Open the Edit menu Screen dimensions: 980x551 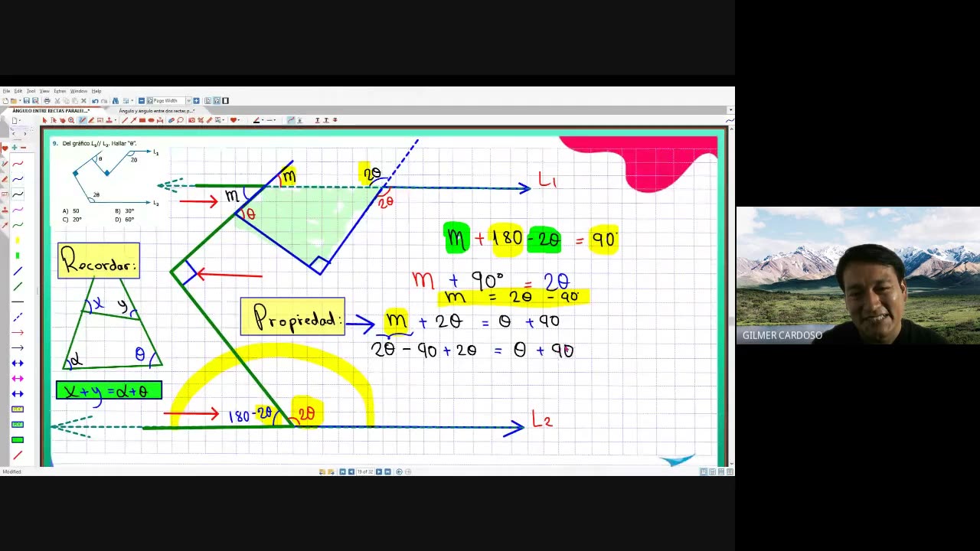click(18, 91)
